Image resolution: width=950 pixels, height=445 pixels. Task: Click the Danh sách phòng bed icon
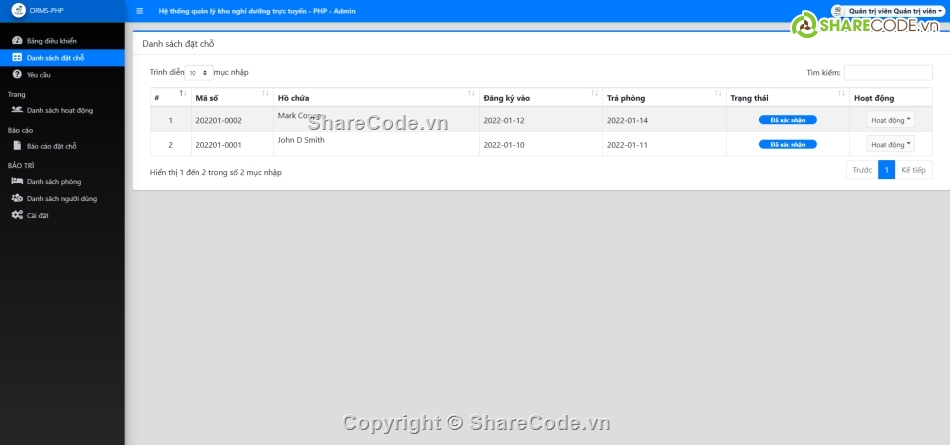[x=17, y=181]
